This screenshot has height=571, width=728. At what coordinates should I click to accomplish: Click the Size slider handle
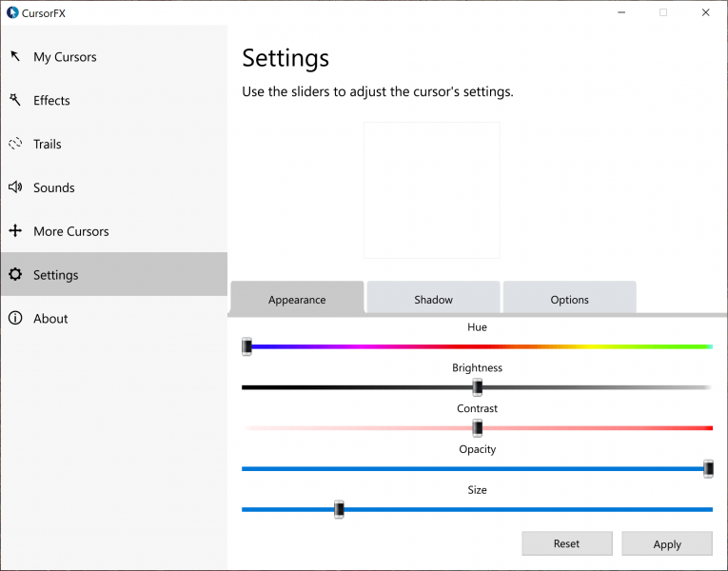point(339,509)
